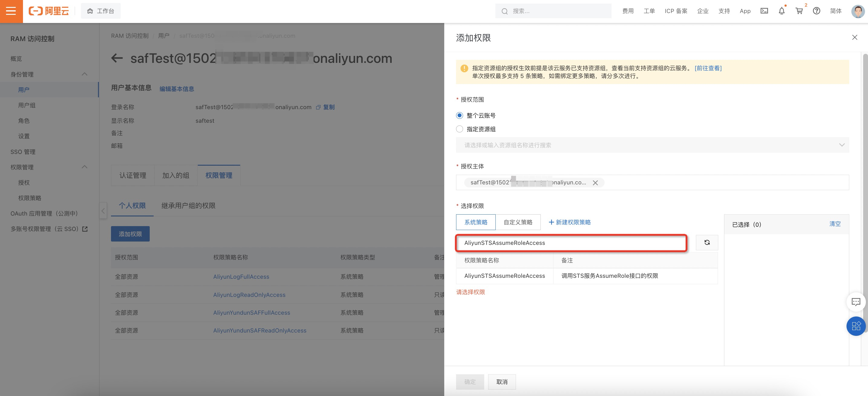868x396 pixels.
Task: Switch language via 简体
Action: tap(836, 11)
